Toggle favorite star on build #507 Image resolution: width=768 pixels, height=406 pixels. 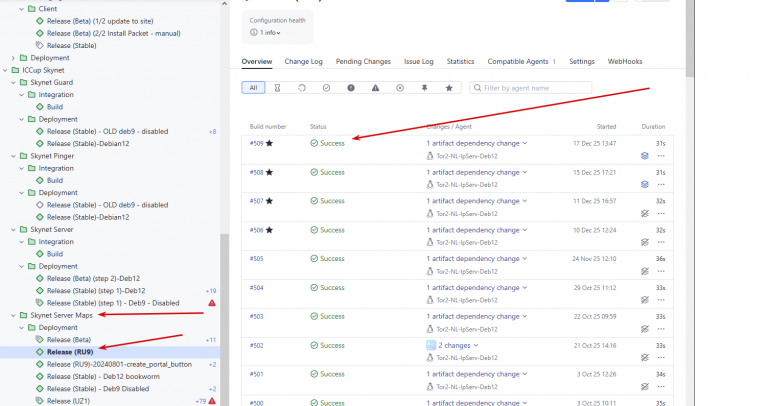pos(269,201)
